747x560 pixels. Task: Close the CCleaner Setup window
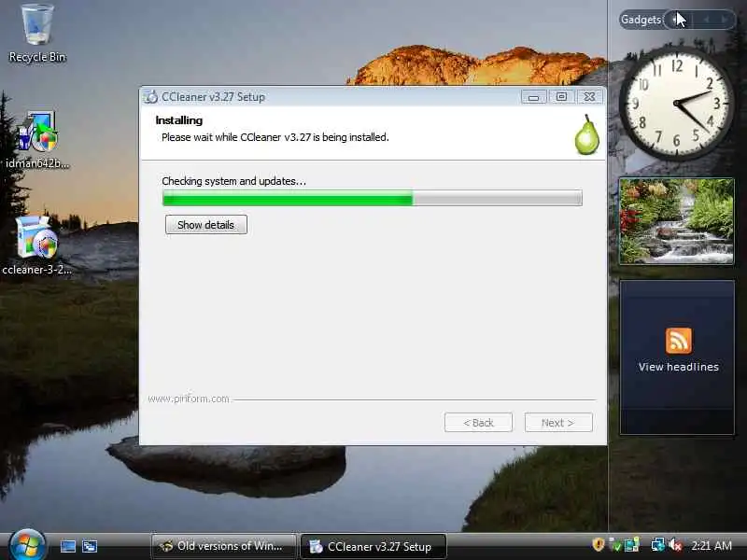589,97
